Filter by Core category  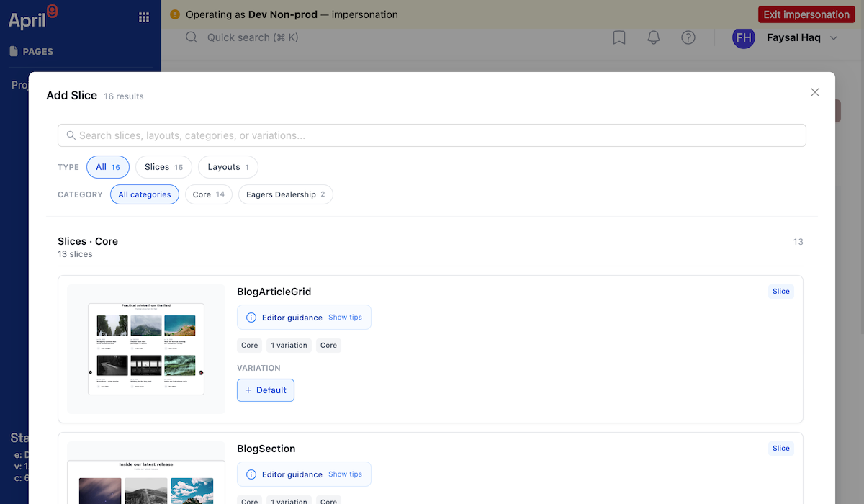coord(209,194)
